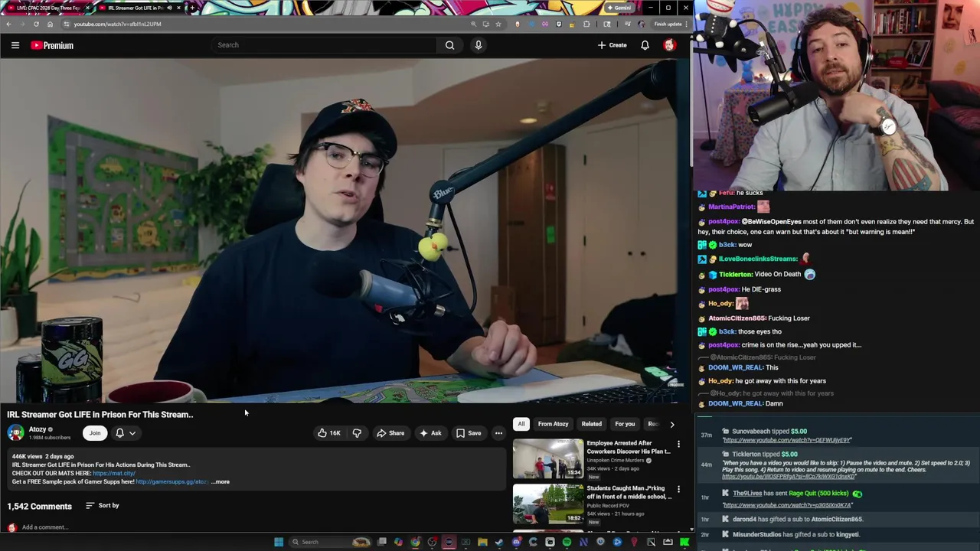Click the magnifier search button
The image size is (980, 551).
tap(449, 45)
